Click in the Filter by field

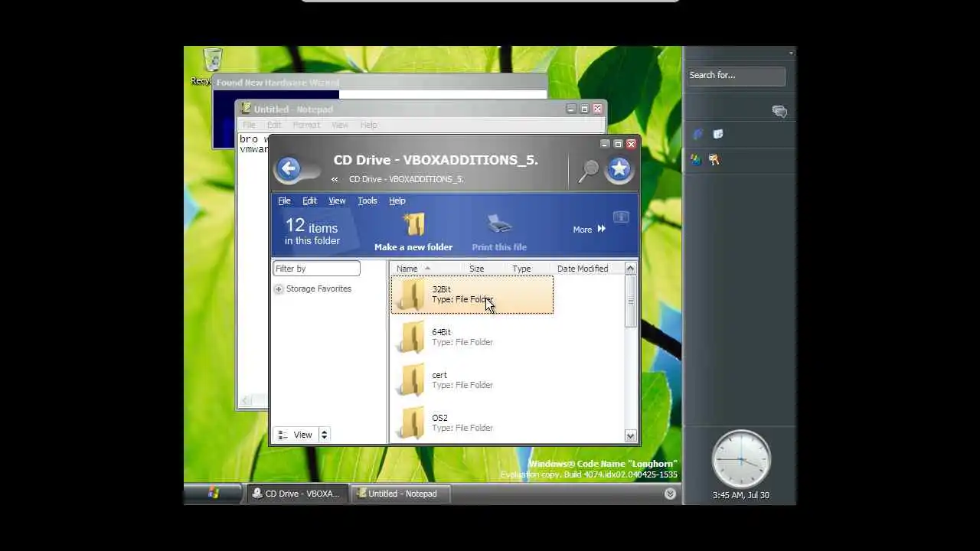316,269
